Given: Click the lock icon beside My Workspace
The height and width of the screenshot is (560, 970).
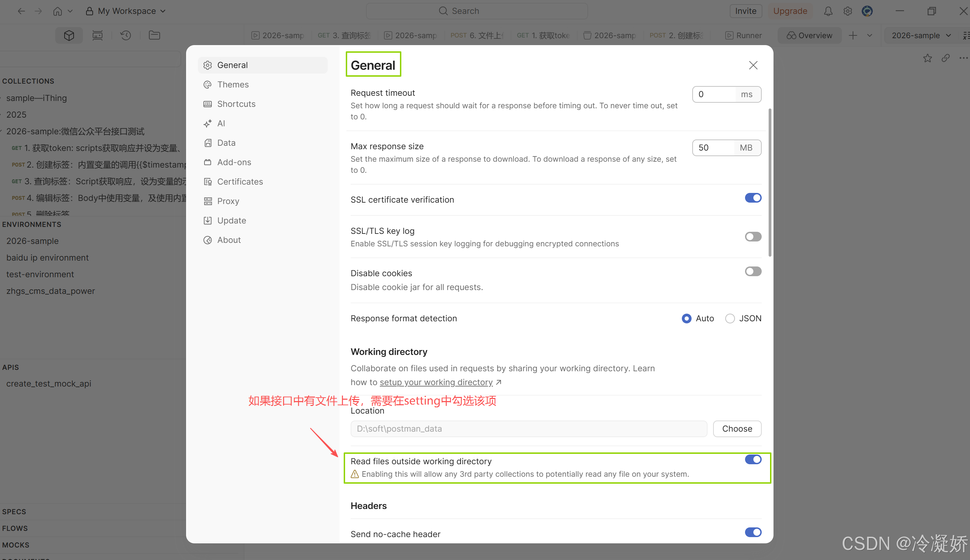Looking at the screenshot, I should pyautogui.click(x=89, y=11).
